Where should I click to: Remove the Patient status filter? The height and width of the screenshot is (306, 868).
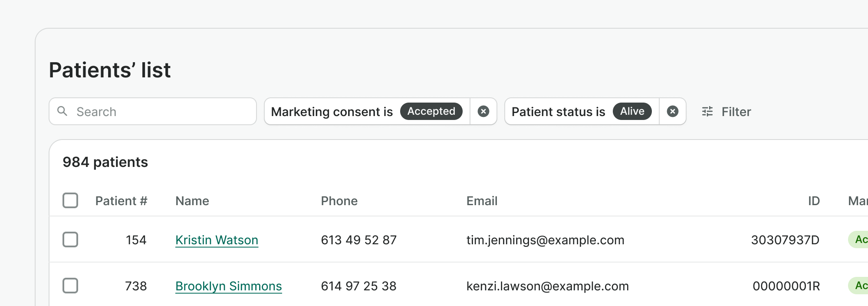[673, 112]
